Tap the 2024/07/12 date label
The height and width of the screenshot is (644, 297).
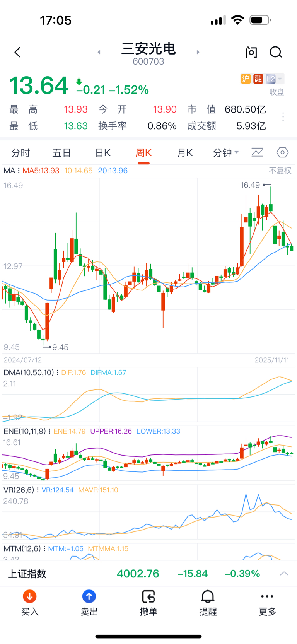23,360
